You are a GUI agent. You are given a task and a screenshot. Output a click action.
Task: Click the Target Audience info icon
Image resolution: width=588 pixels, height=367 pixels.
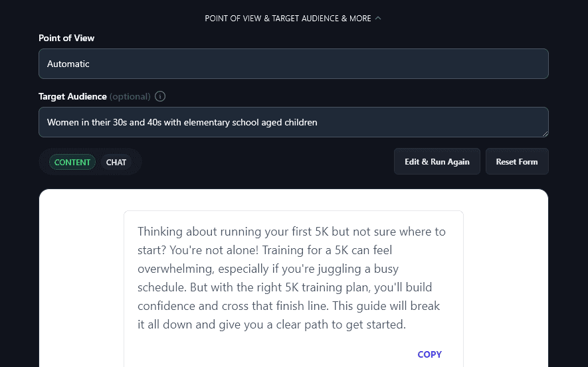(x=160, y=96)
